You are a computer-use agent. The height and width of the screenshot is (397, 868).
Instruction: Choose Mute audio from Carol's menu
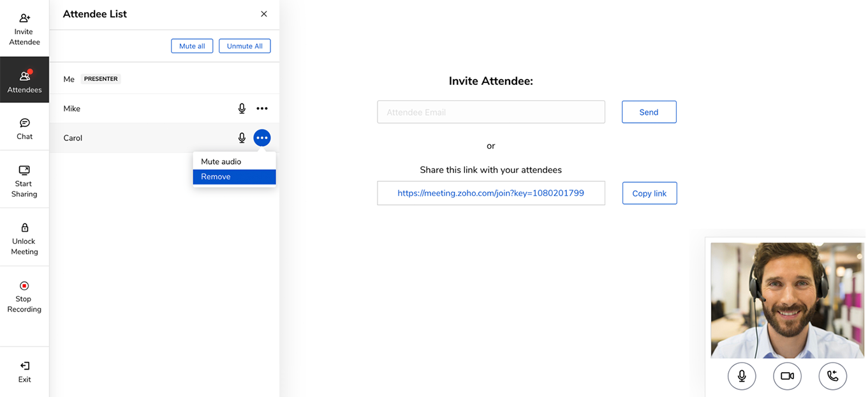click(234, 161)
